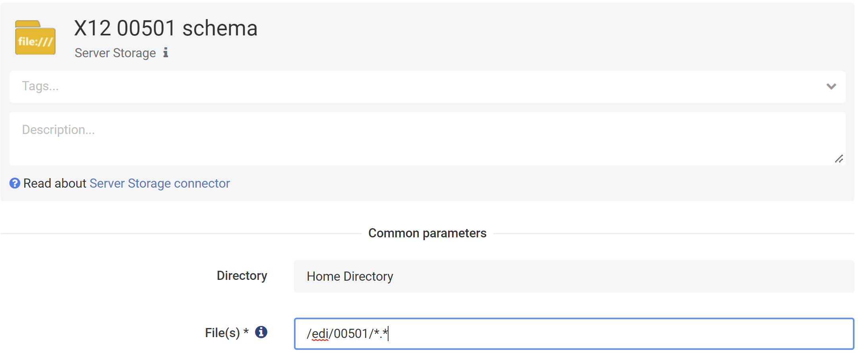Viewport: 868px width, 361px height.
Task: Click the Server Storage subtitle text
Action: 115,53
